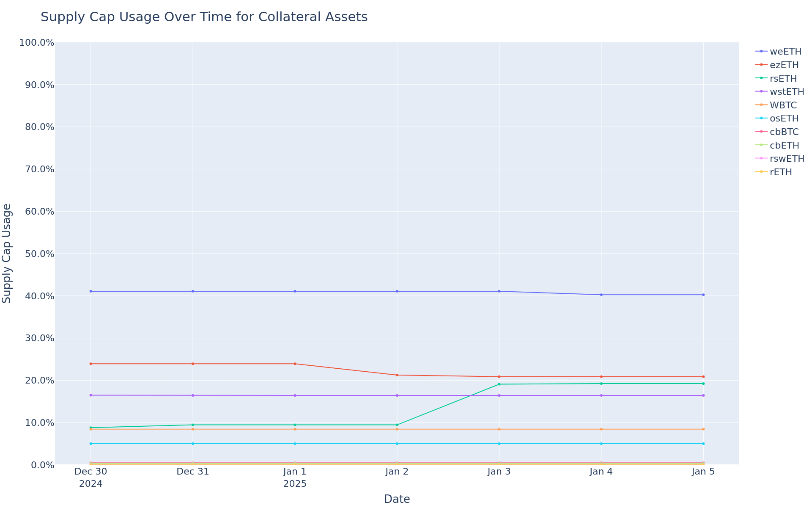Click the weETH data point at Jan 3
Image resolution: width=812 pixels, height=508 pixels.
499,291
